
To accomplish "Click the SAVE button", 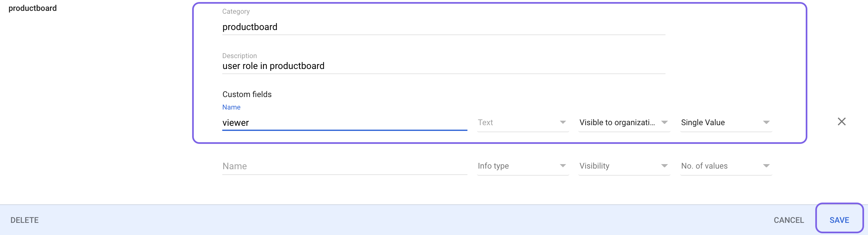I will tap(839, 220).
